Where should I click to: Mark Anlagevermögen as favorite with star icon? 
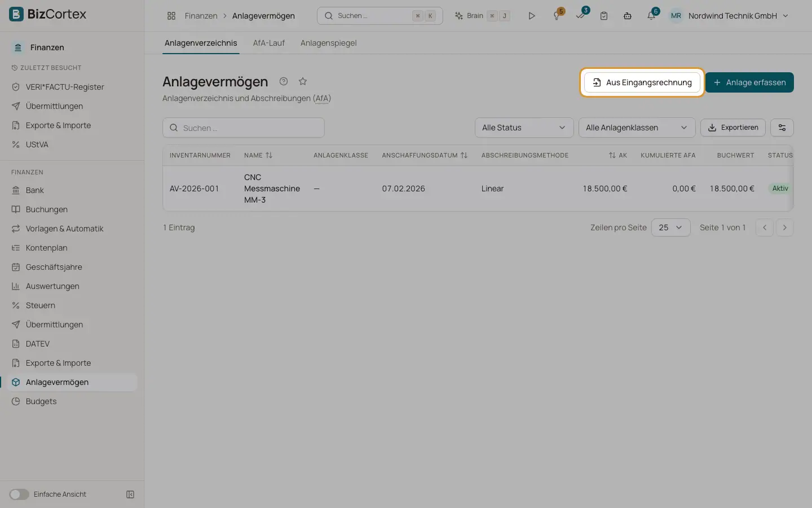303,81
